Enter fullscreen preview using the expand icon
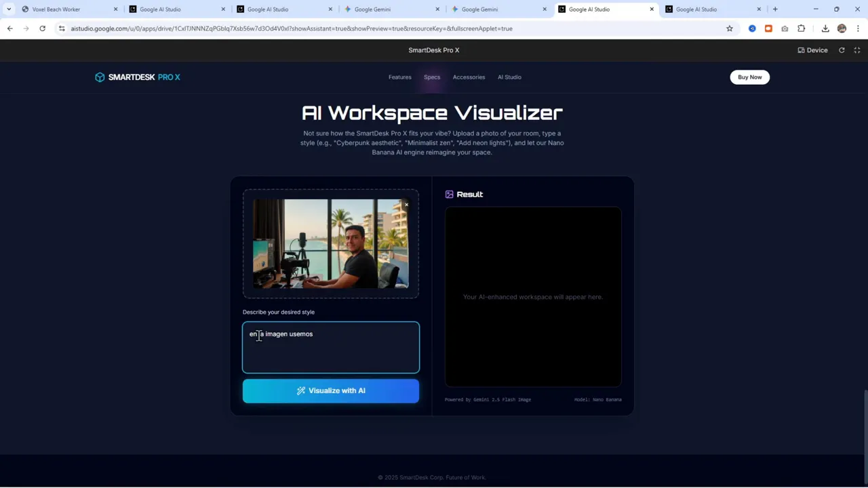Image resolution: width=868 pixels, height=488 pixels. point(856,49)
